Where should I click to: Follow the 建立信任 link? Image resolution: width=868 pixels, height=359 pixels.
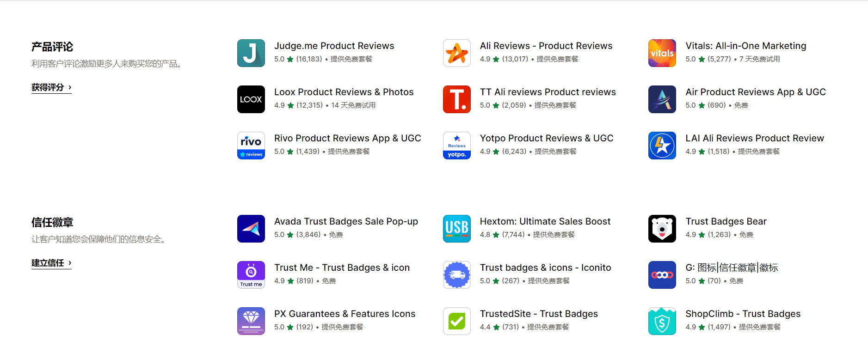(51, 263)
